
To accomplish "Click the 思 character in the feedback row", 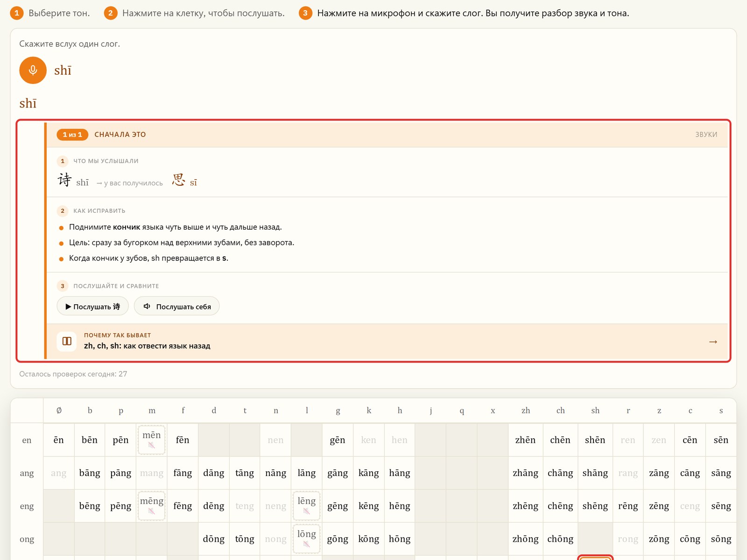I will coord(178,180).
